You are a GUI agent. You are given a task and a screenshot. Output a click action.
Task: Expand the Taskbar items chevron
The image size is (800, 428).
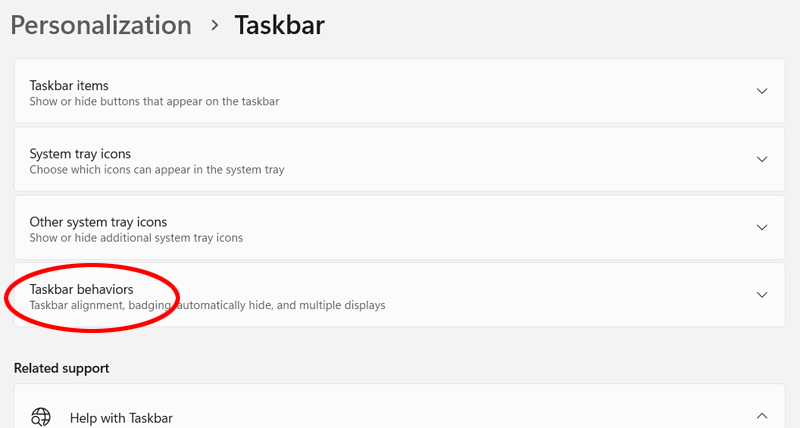(x=762, y=91)
